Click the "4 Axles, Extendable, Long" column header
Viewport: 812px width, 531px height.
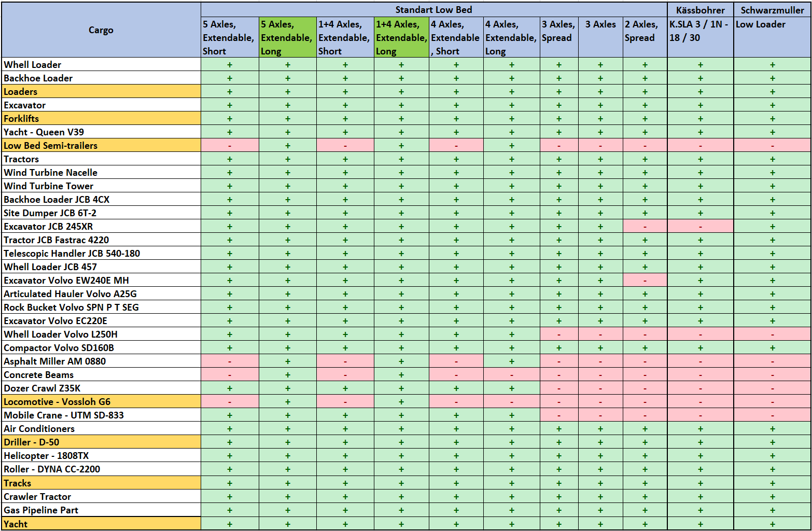(x=512, y=37)
